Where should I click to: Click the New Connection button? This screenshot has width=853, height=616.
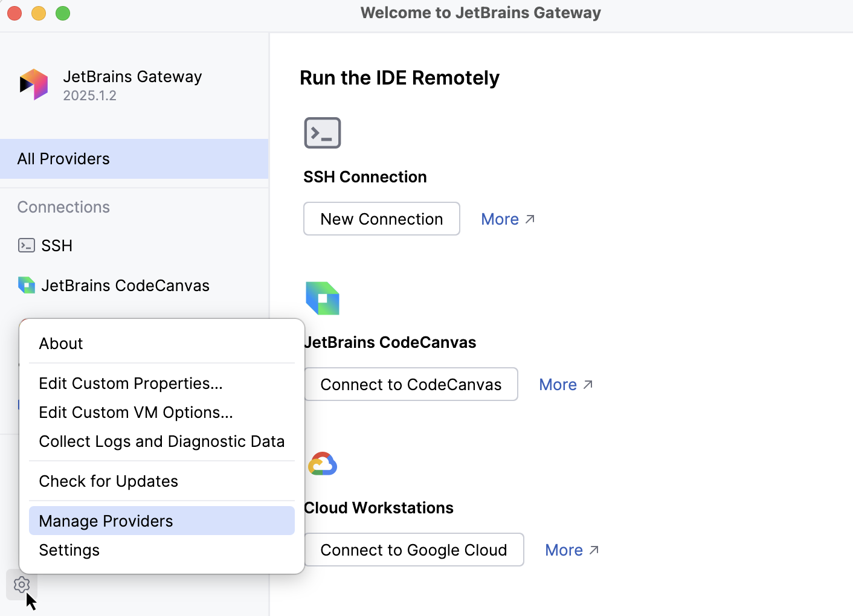[382, 219]
